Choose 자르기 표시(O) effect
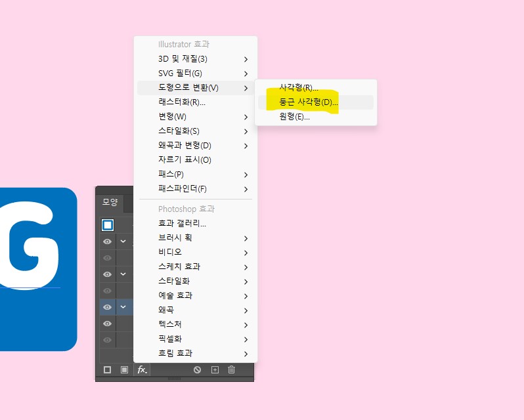This screenshot has width=524, height=420. pyautogui.click(x=196, y=160)
